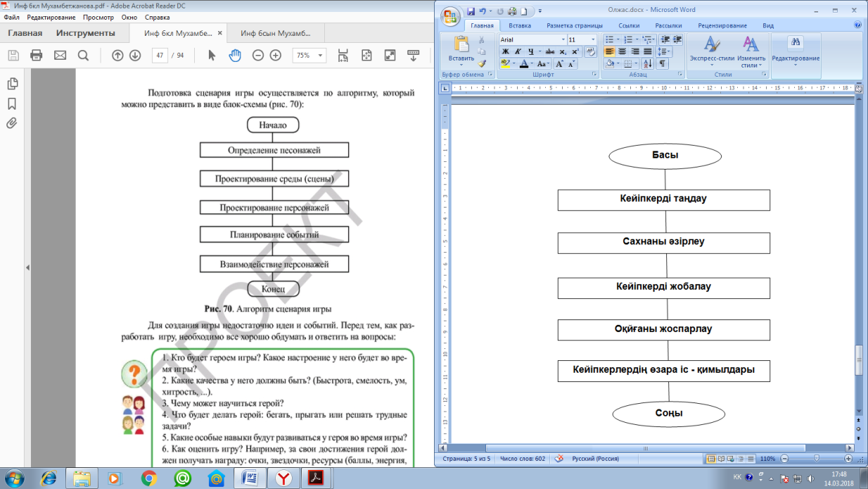Open the Arial font name dropdown
This screenshot has height=489, width=868.
click(x=563, y=40)
